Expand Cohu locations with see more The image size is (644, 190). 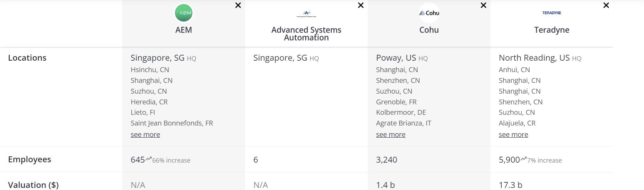point(391,135)
